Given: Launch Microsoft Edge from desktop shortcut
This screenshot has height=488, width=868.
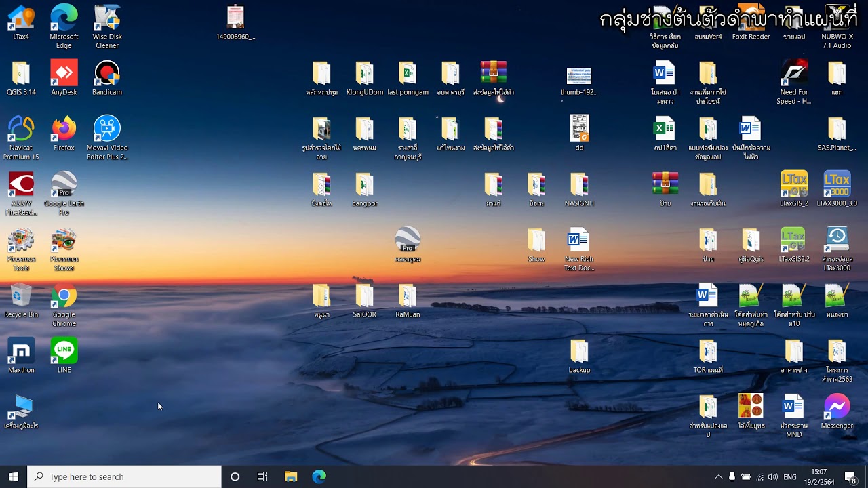Looking at the screenshot, I should [64, 27].
